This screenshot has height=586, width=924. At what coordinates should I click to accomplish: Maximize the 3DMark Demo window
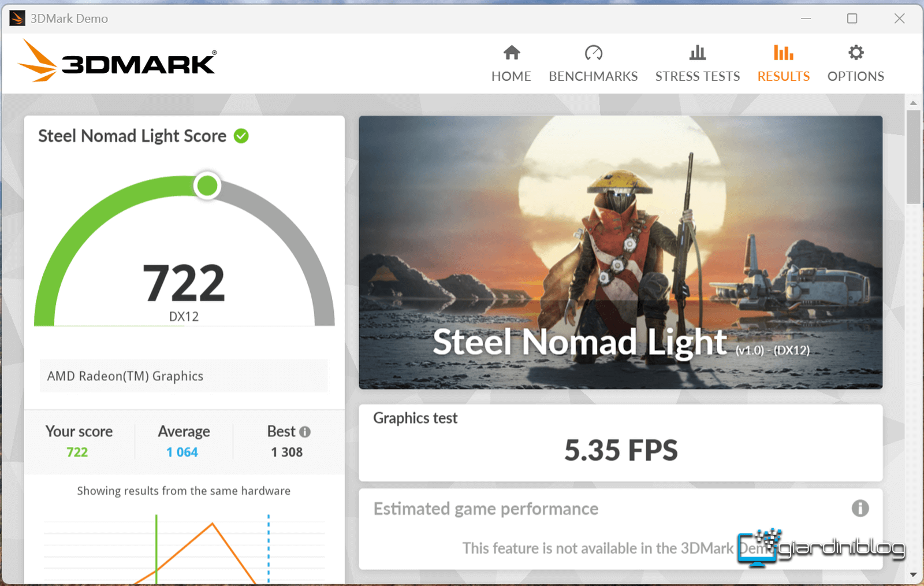tap(852, 18)
